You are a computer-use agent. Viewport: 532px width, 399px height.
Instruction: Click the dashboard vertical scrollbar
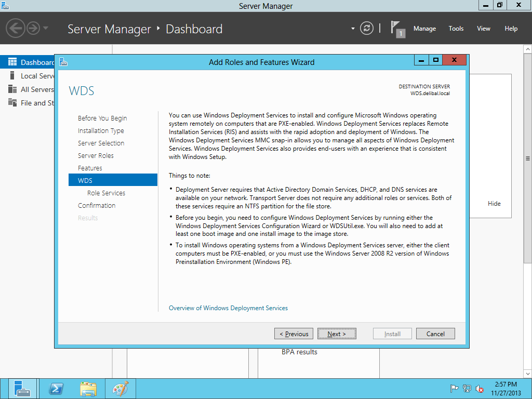[x=528, y=158]
